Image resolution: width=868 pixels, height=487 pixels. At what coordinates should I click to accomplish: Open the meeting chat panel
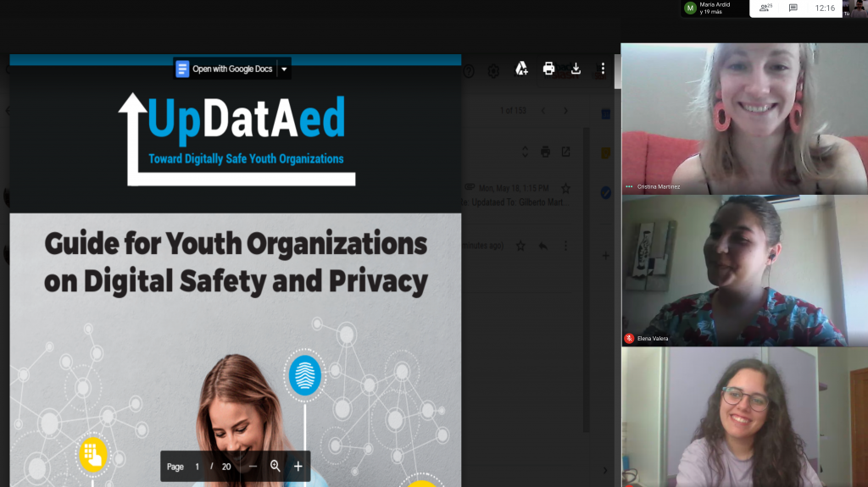(x=793, y=8)
